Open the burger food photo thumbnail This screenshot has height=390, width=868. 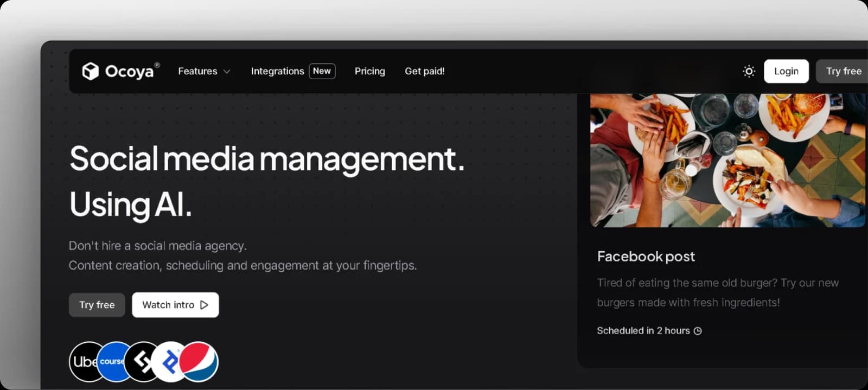click(728, 161)
